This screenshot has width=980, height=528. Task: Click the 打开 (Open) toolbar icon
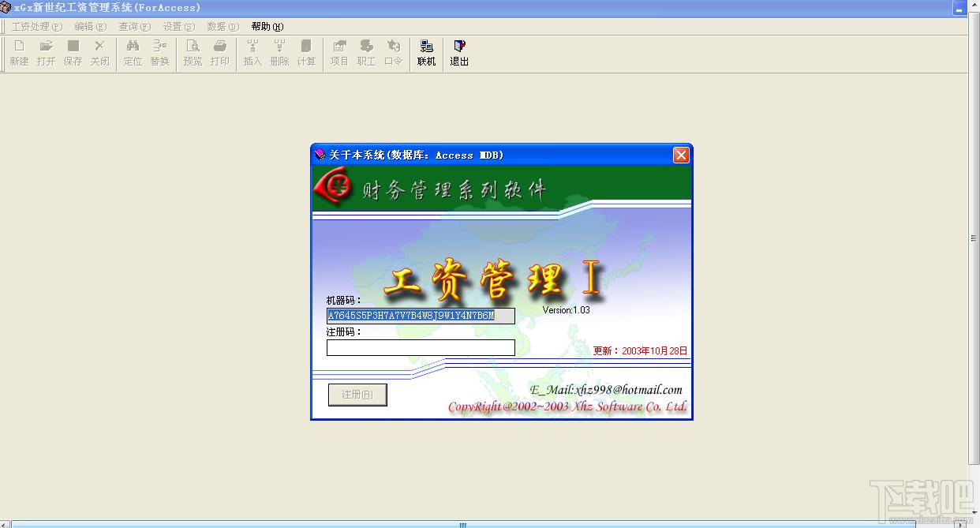click(x=46, y=53)
